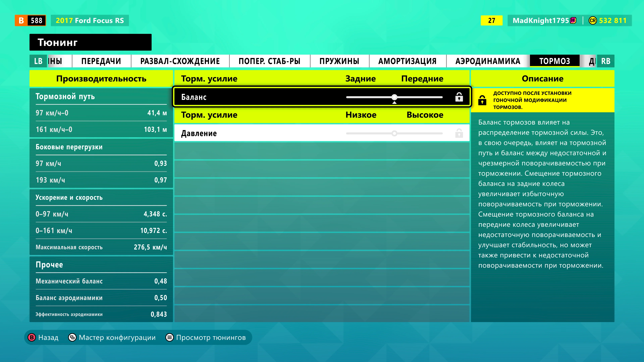644x362 pixels.
Task: Click the lock icon on the Баланс row
Action: pos(459,97)
